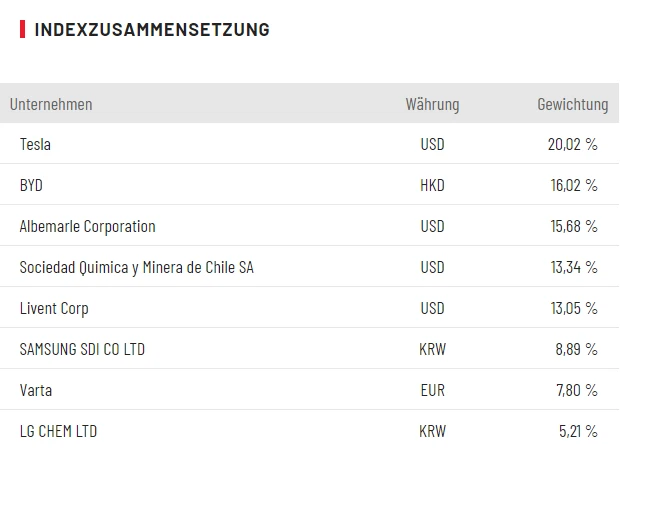Open the LG CHEM LTD entry
The height and width of the screenshot is (531, 670).
pos(58,431)
